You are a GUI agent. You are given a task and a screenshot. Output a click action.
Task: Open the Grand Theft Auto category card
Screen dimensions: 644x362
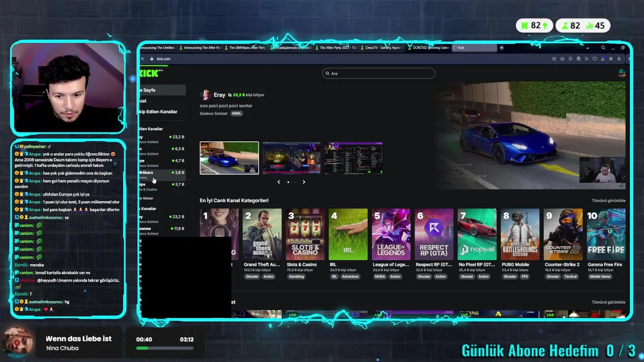tap(262, 234)
